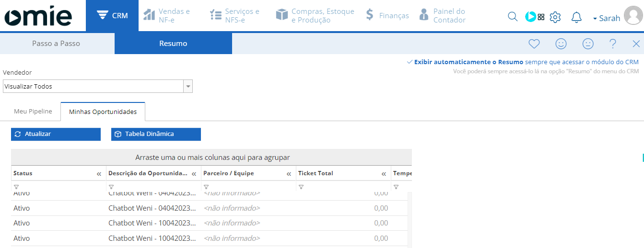Expand the Sarah user menu
Screen dimensions: 644x248
tap(607, 18)
